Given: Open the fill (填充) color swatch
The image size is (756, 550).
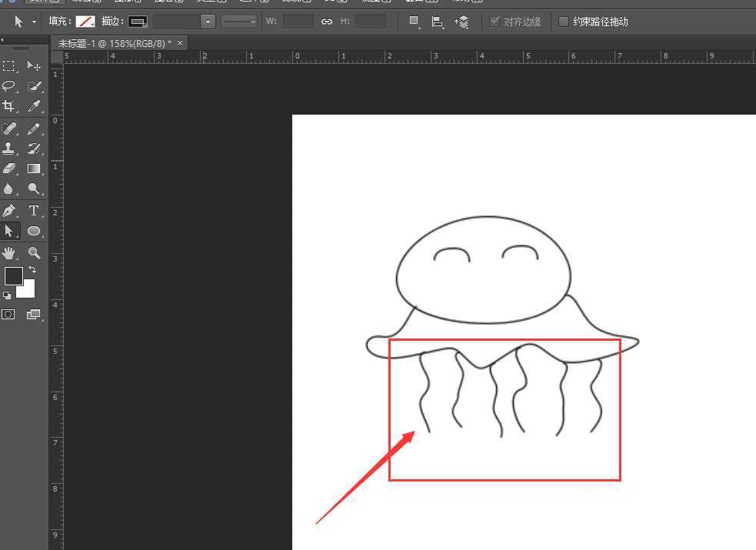Looking at the screenshot, I should click(85, 22).
